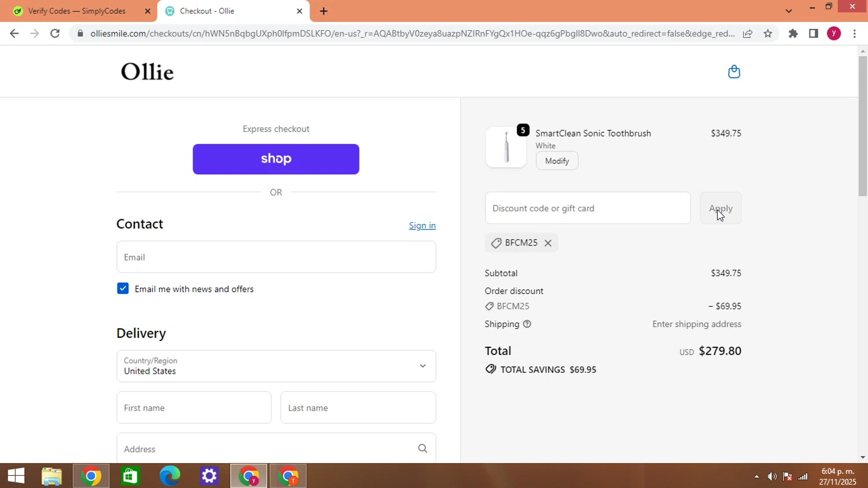Show hidden system tray icons

[x=756, y=476]
